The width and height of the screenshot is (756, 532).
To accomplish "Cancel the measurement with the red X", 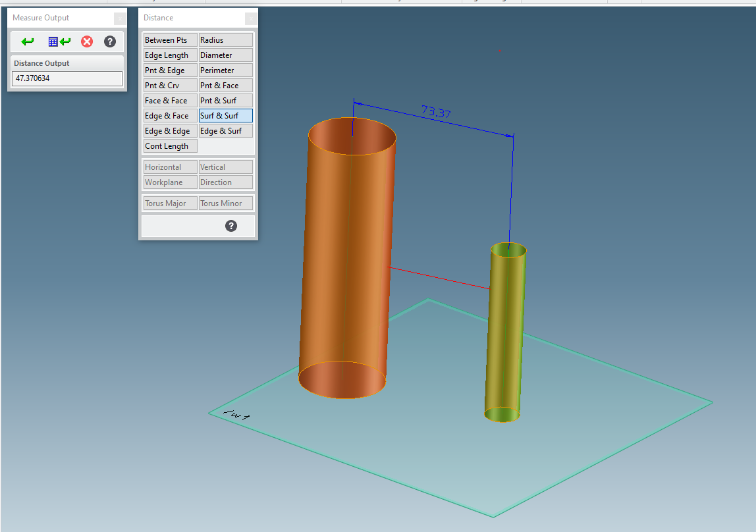I will pyautogui.click(x=86, y=41).
